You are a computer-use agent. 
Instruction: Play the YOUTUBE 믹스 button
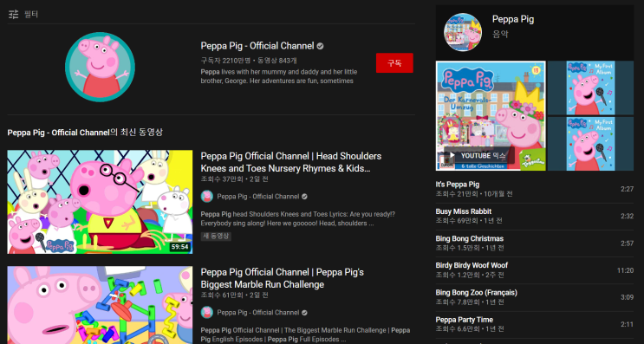[479, 156]
